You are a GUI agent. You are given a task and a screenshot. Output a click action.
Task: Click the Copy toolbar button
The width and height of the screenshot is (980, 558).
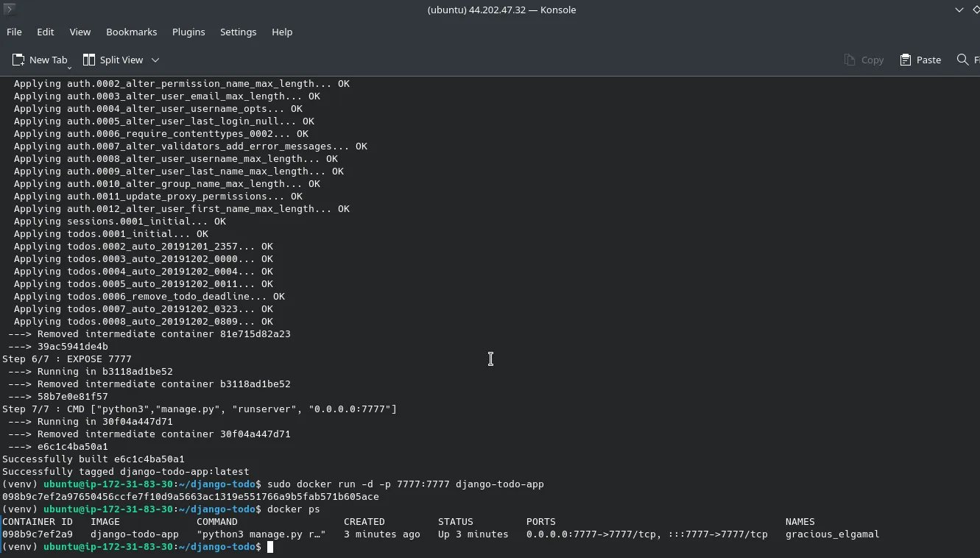point(864,60)
